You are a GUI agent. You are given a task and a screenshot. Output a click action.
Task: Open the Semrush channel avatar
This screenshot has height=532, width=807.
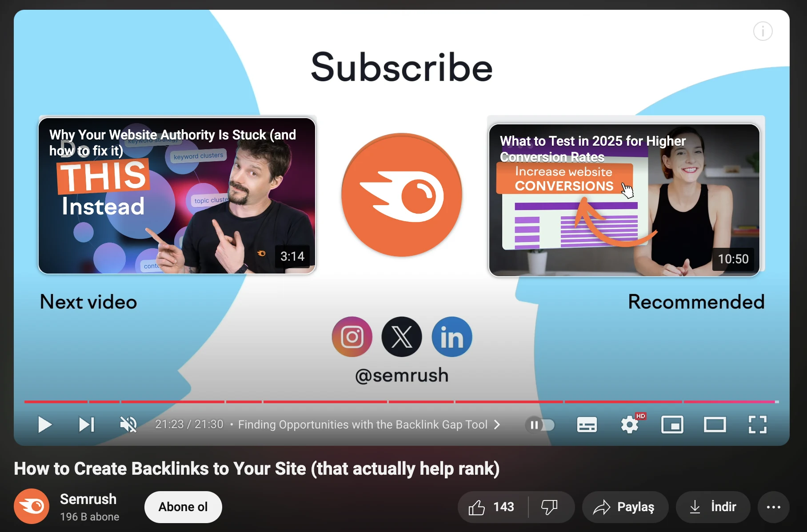point(32,506)
